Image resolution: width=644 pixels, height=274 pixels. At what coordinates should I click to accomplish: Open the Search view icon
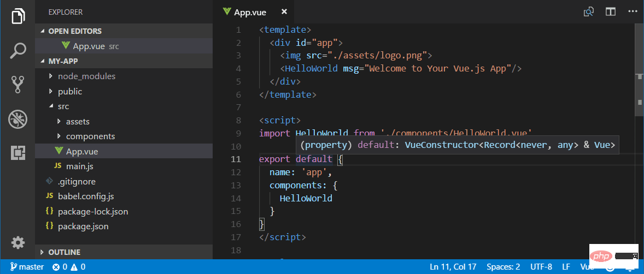coord(18,51)
